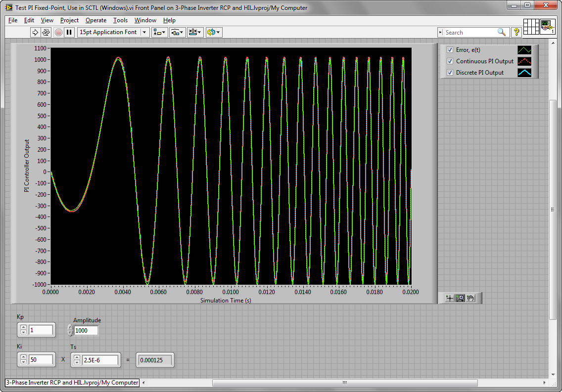This screenshot has height=392, width=562.
Task: Open the Tools menu
Action: click(x=120, y=20)
